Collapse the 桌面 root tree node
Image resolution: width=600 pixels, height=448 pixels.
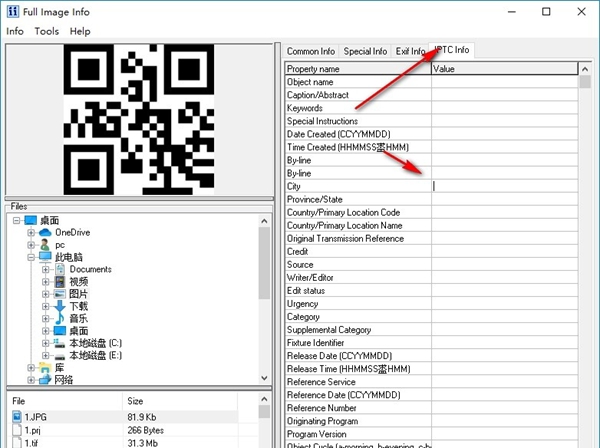[16, 221]
